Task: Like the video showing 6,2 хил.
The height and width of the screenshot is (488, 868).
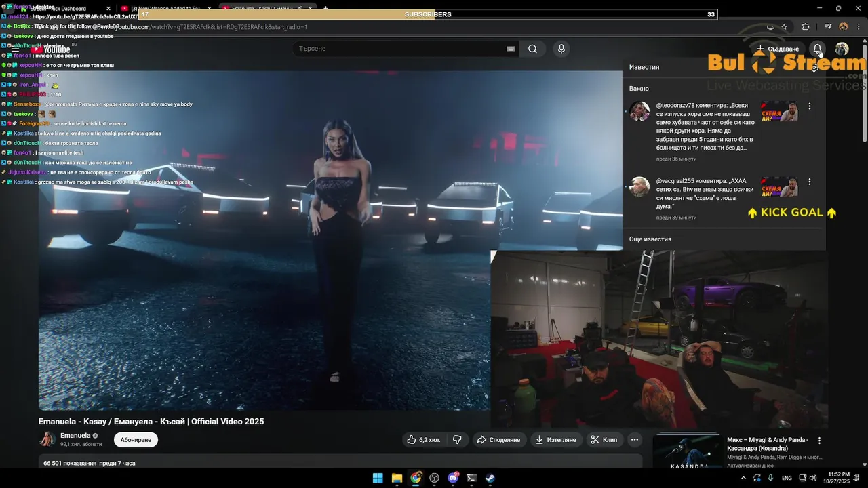Action: (423, 440)
